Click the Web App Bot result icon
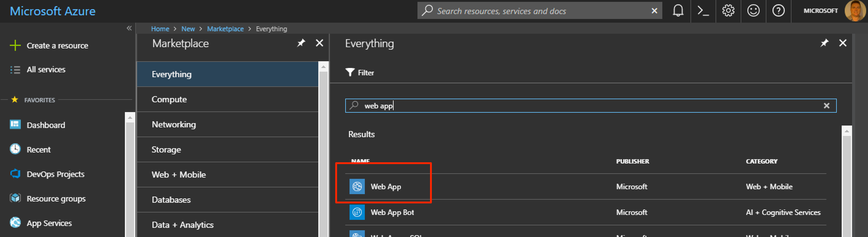868x237 pixels. point(357,213)
